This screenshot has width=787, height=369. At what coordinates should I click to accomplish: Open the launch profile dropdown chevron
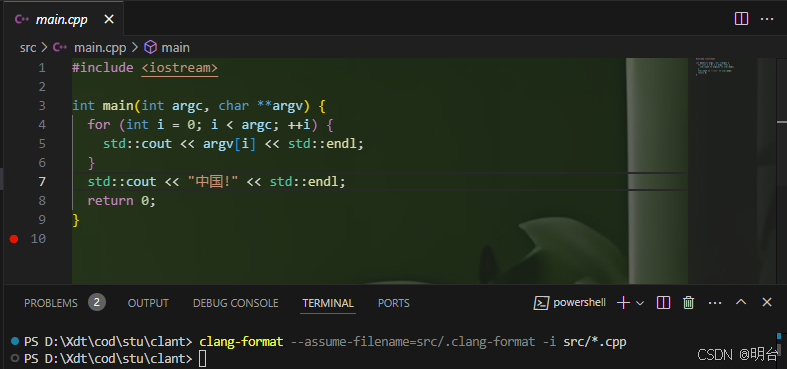639,303
